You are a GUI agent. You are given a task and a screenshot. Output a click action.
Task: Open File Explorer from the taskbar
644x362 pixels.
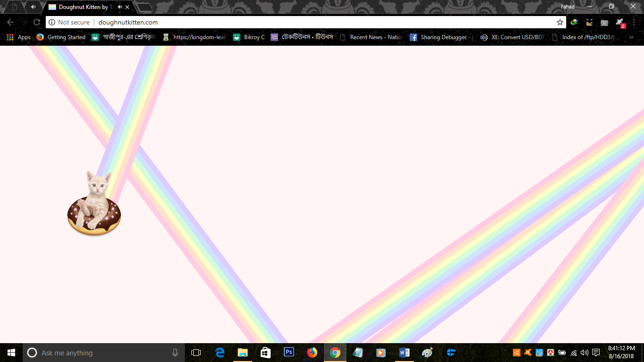point(243,353)
